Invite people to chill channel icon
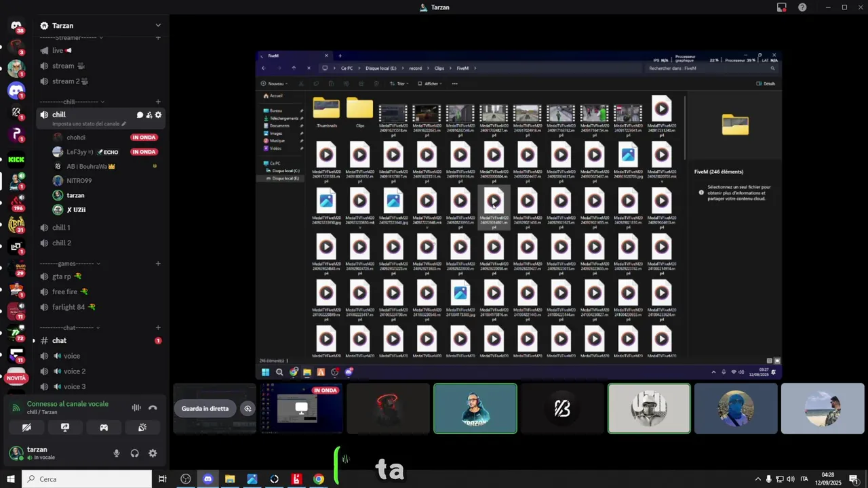The width and height of the screenshot is (868, 488). [x=149, y=115]
